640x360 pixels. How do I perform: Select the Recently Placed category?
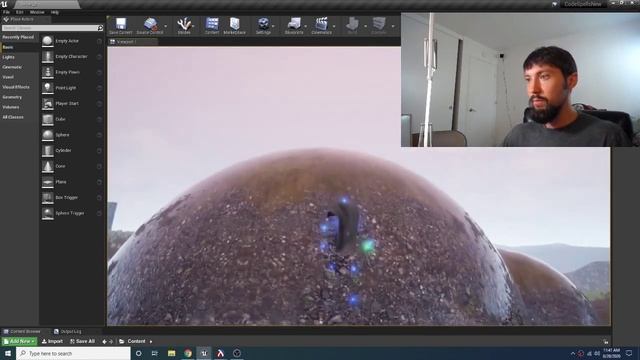(18, 37)
